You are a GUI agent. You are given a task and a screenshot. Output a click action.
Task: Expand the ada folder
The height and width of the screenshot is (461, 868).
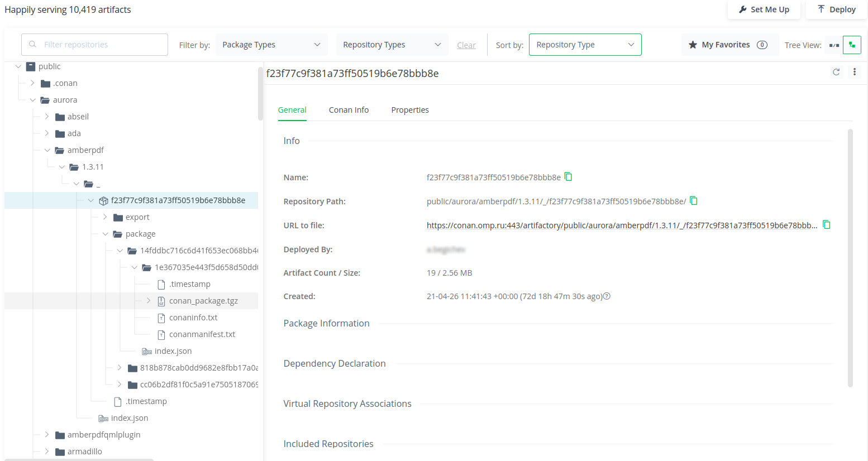tap(47, 133)
